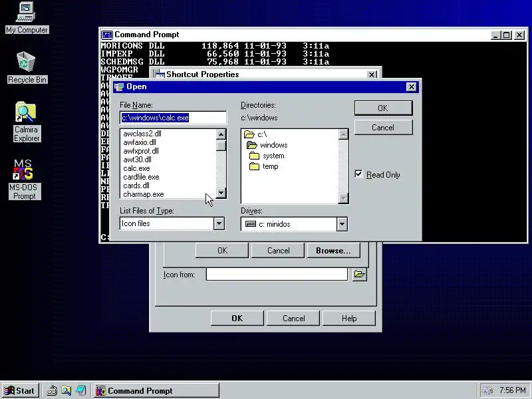The width and height of the screenshot is (532, 399).
Task: Select the c:\ folder in Directories list
Action: pyautogui.click(x=255, y=134)
